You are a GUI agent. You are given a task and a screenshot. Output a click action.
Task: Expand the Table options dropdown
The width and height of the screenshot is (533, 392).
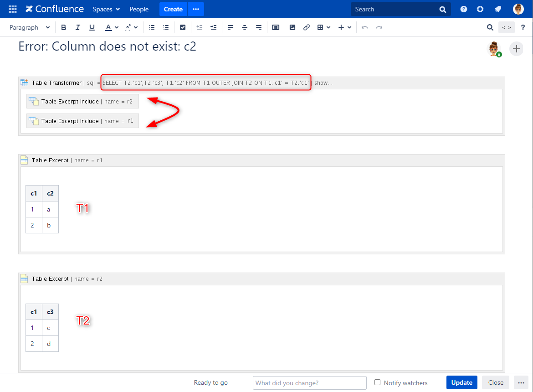[x=323, y=27]
